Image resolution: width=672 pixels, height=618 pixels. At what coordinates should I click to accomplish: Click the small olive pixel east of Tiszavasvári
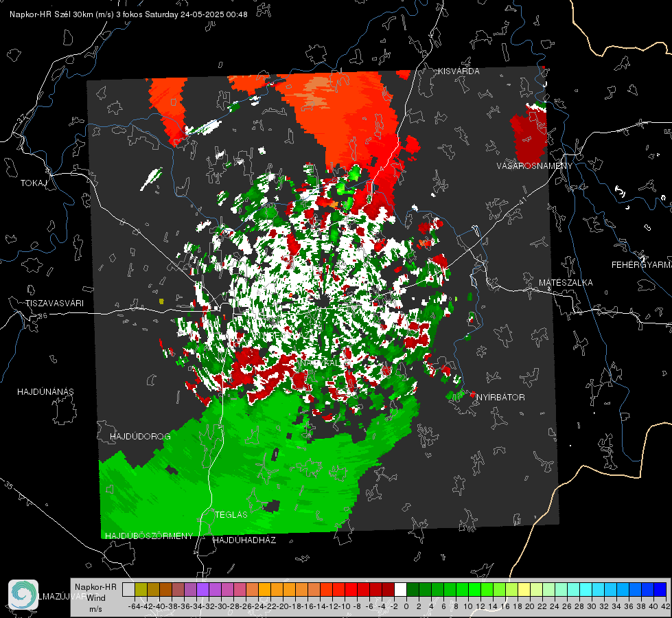[x=161, y=301]
